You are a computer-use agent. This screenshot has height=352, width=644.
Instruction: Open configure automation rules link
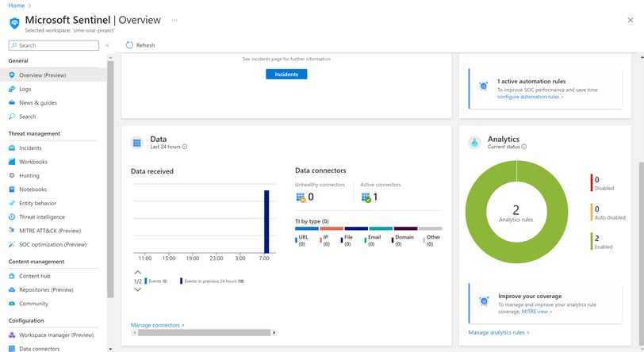coord(531,97)
